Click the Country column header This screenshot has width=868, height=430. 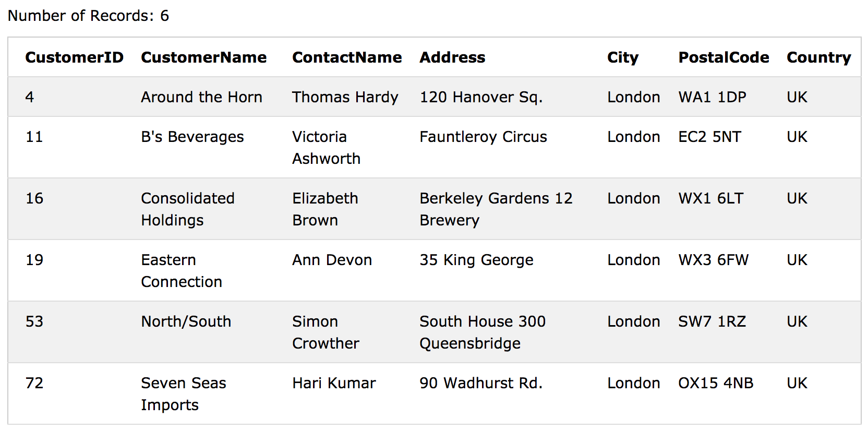click(818, 57)
